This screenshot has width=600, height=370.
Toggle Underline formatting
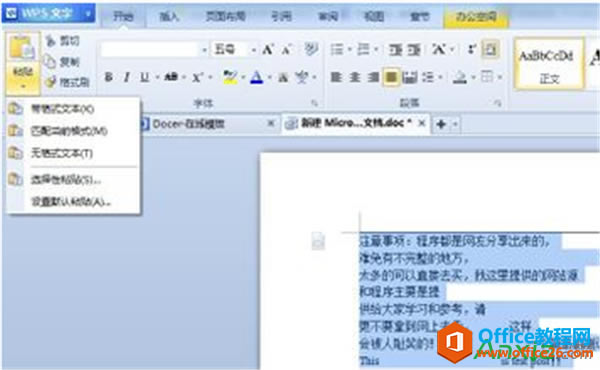point(144,77)
